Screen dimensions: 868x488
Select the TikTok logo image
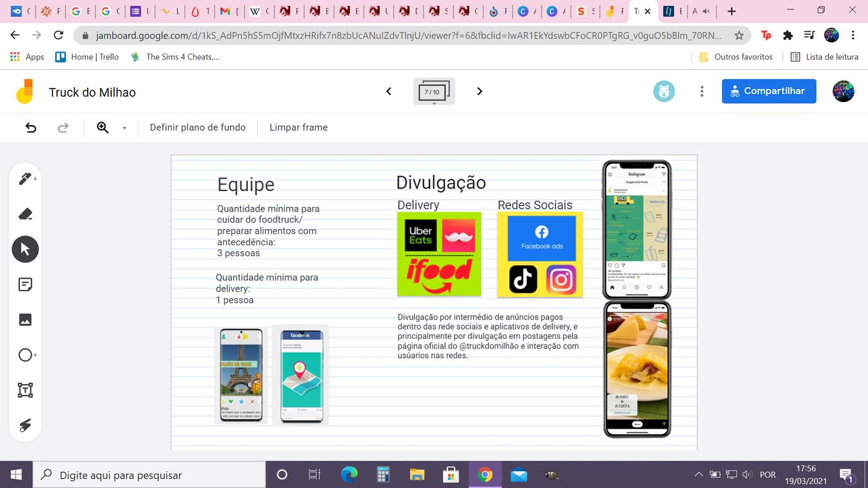[x=523, y=280]
